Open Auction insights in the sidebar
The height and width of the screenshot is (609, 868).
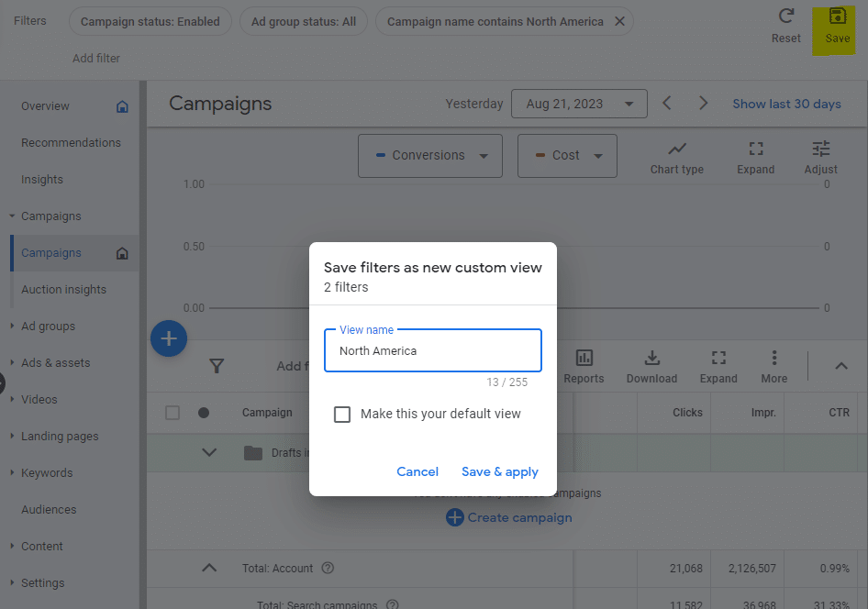(x=63, y=290)
